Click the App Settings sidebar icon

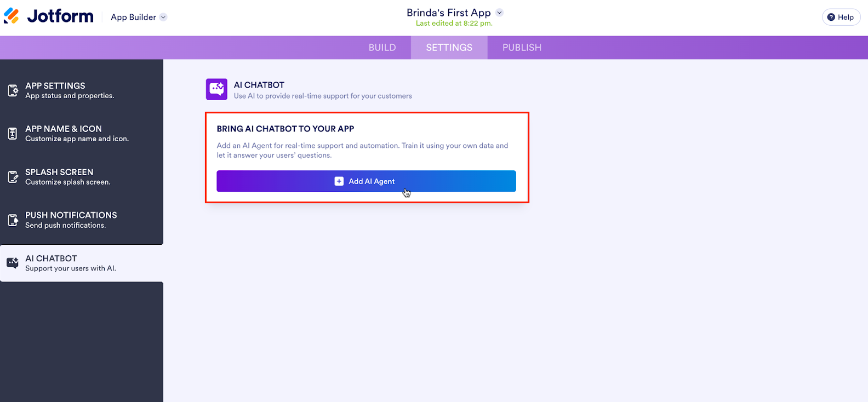(13, 90)
